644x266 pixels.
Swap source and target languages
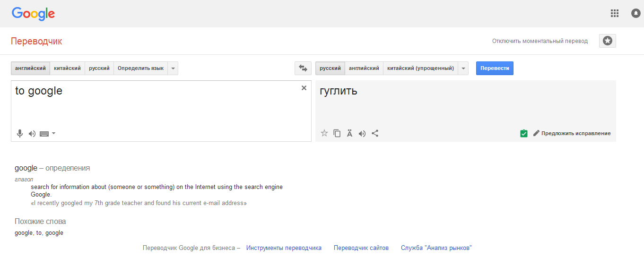[x=303, y=69]
